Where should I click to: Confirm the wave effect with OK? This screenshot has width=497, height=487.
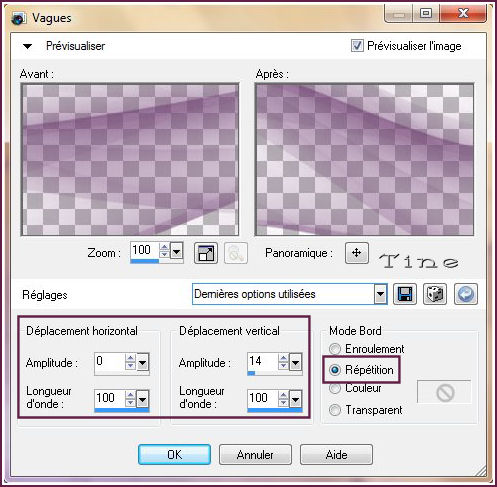(174, 454)
